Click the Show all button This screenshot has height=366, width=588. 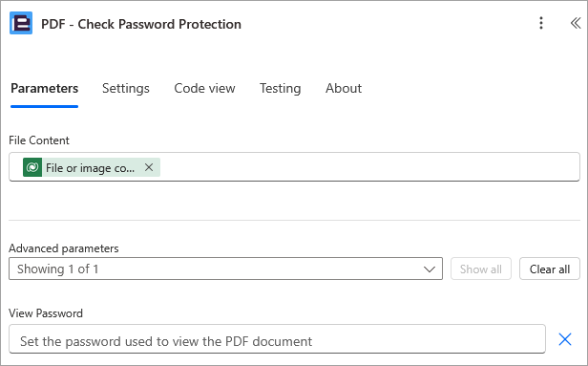coord(481,269)
